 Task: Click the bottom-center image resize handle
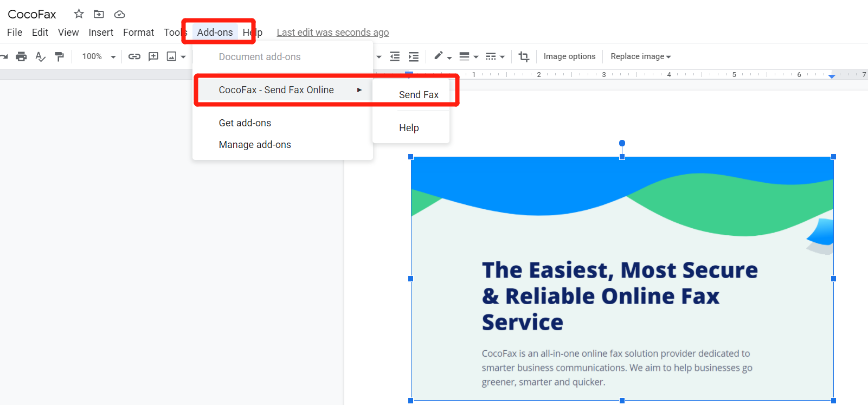[x=622, y=401]
